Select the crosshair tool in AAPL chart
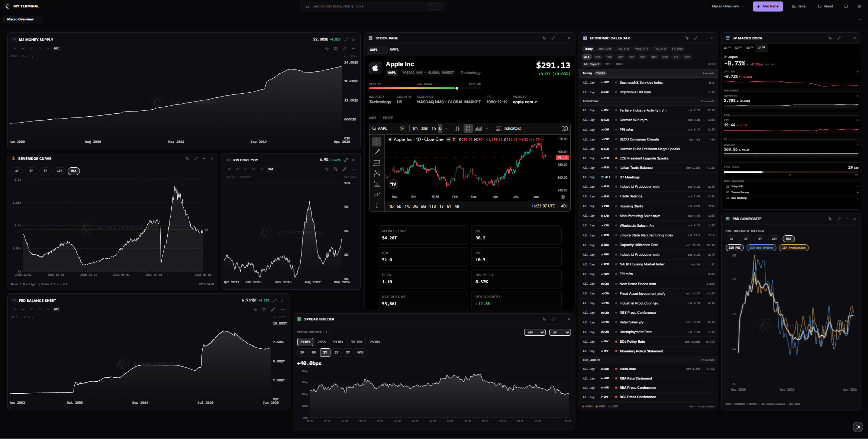868x439 pixels. pos(377,142)
